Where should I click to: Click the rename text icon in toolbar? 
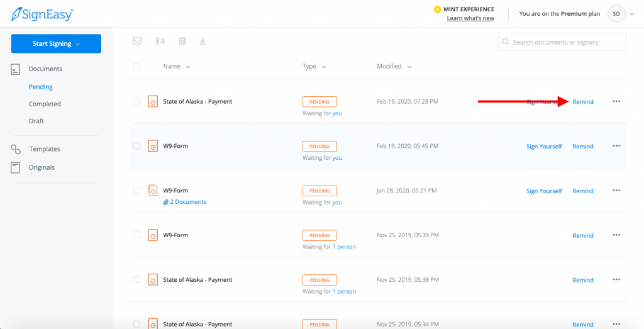pos(160,41)
